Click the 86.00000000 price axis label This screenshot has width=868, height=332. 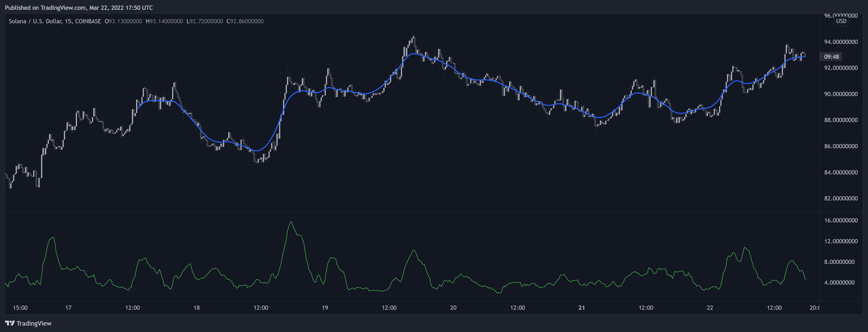pos(841,146)
